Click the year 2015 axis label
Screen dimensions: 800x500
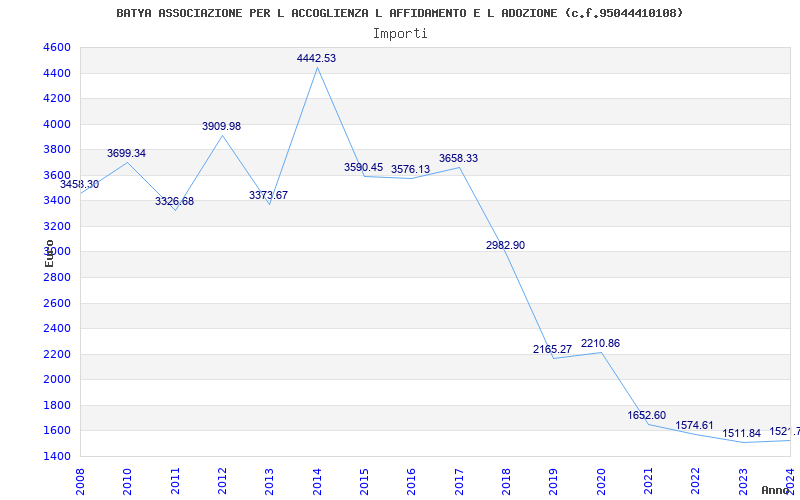point(364,482)
